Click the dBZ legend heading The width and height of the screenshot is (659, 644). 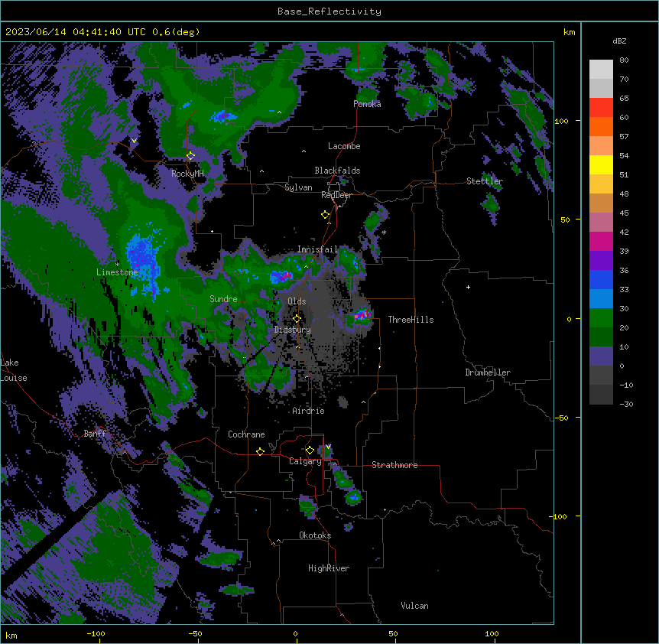click(619, 41)
